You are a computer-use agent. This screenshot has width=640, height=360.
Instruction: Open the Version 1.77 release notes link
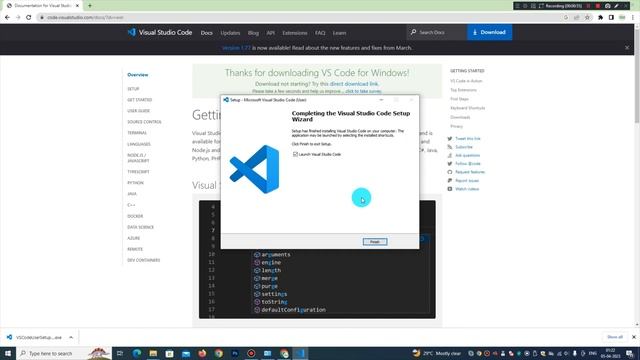(236, 48)
